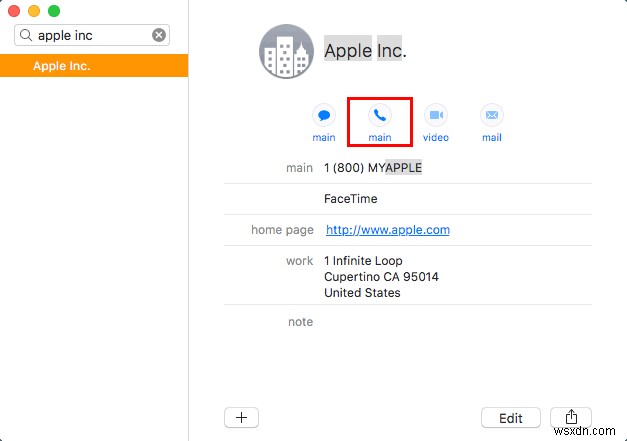Add a new contact with plus button
The width and height of the screenshot is (627, 441).
tap(242, 417)
